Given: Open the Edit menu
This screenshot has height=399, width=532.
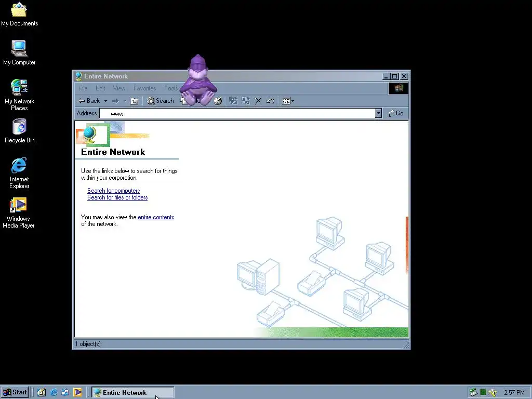Looking at the screenshot, I should click(x=100, y=88).
